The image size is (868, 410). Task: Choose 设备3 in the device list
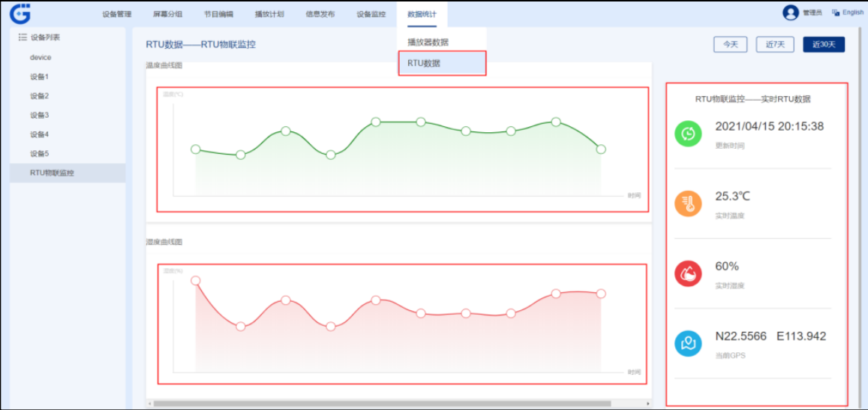coord(40,115)
